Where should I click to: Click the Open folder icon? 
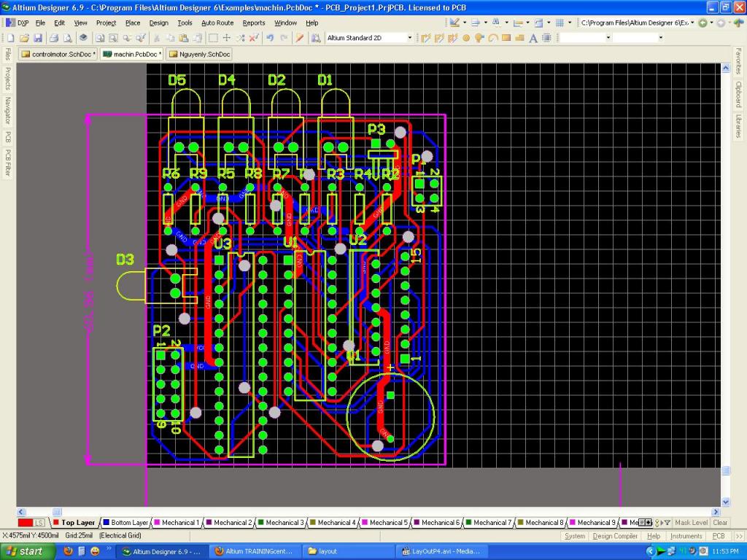tap(24, 38)
